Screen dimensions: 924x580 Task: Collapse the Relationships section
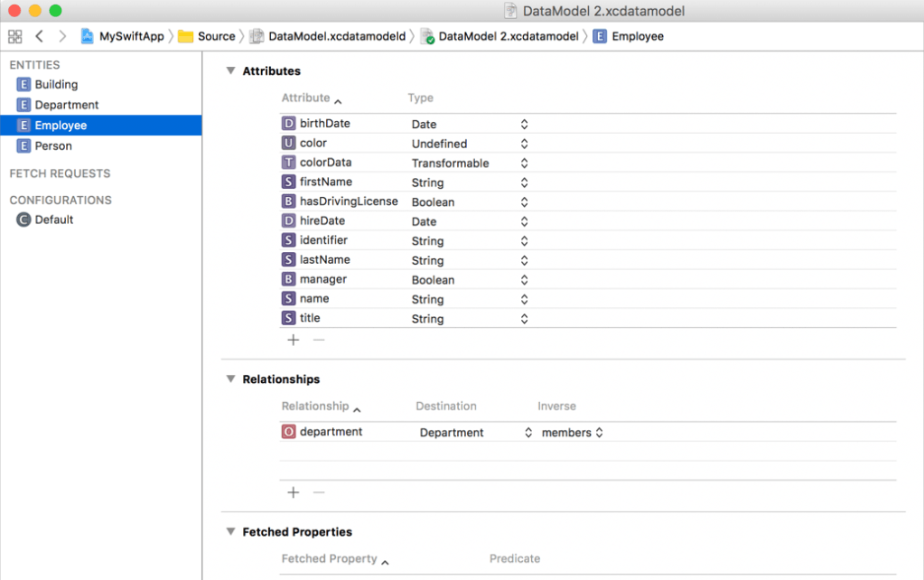[230, 379]
